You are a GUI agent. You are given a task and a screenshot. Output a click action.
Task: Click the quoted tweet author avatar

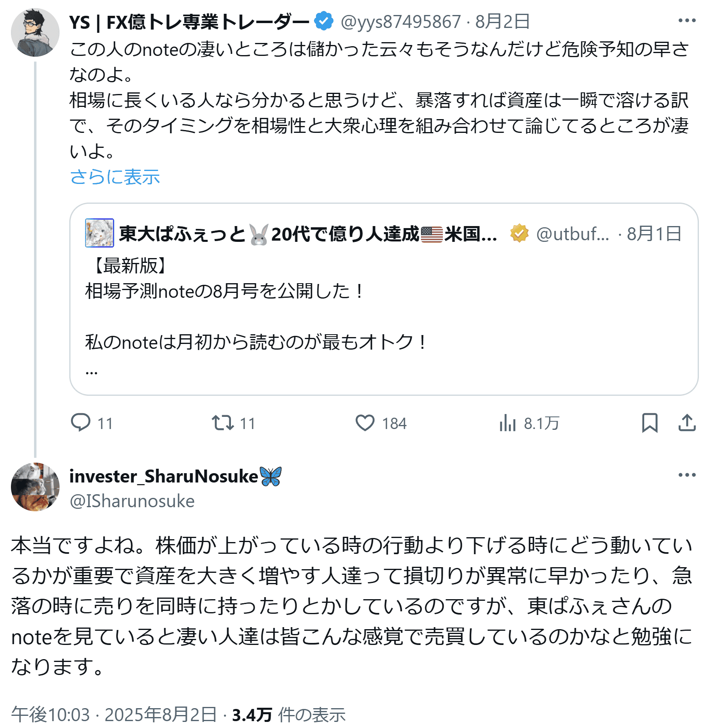tap(99, 233)
